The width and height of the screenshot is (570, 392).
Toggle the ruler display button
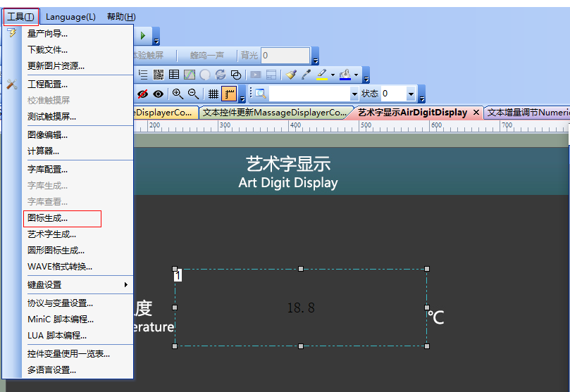[230, 94]
